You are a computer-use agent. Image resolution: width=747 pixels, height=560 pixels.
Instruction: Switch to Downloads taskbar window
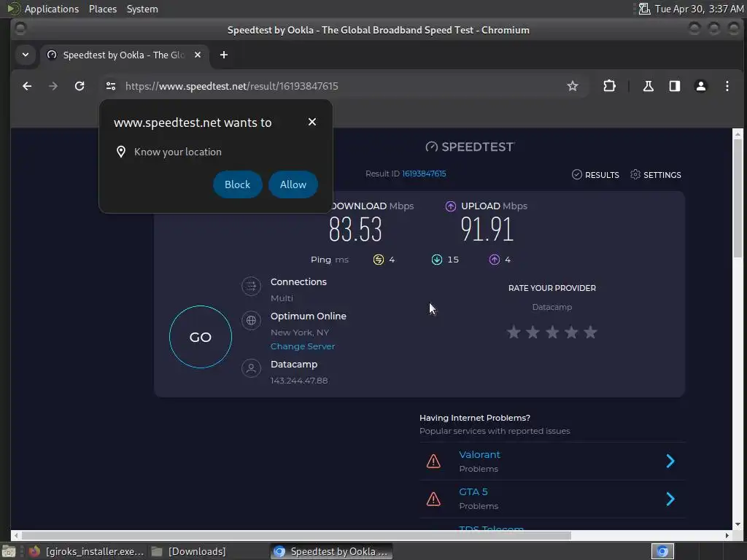[x=188, y=551]
